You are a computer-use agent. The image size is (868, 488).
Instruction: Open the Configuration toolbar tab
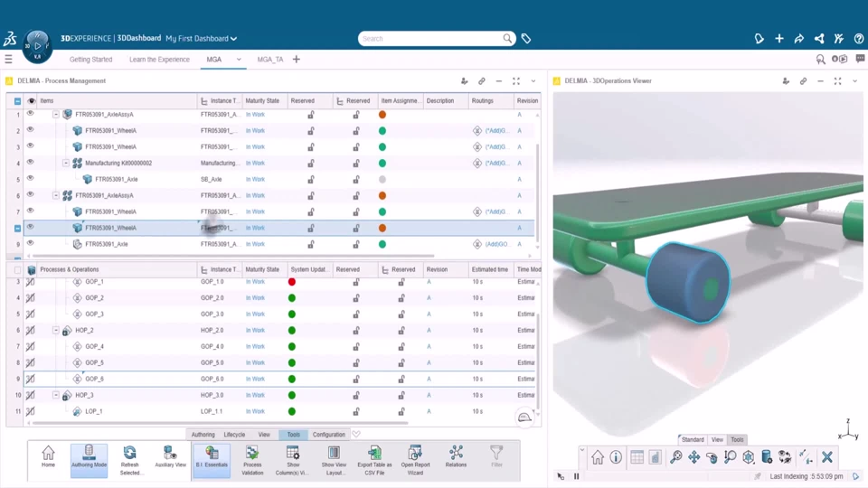click(329, 435)
